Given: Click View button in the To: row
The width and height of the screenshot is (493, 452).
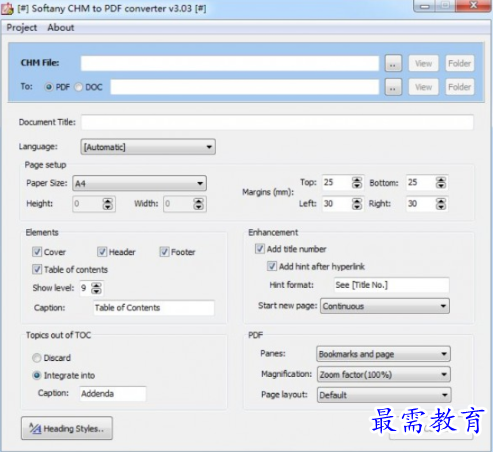Looking at the screenshot, I should (423, 87).
